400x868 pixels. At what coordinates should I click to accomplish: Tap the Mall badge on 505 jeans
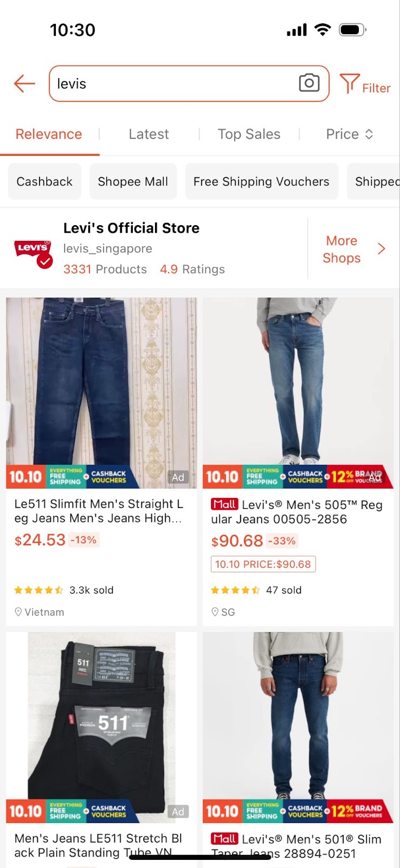224,504
